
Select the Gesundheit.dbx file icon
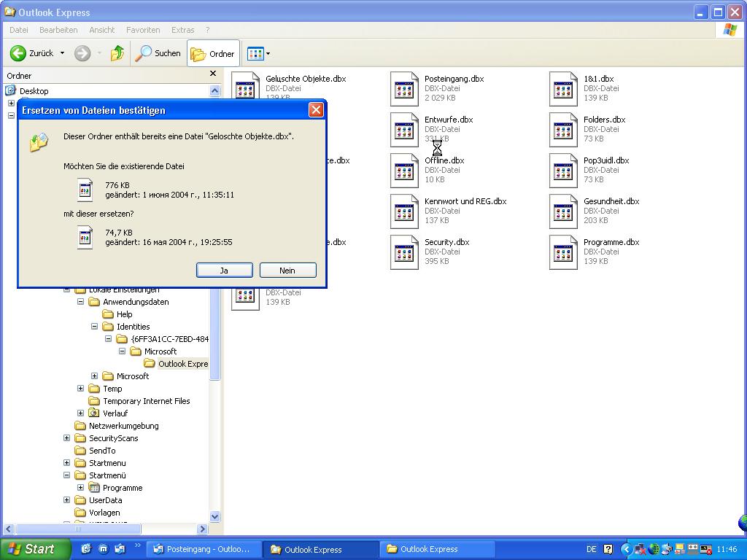coord(564,212)
